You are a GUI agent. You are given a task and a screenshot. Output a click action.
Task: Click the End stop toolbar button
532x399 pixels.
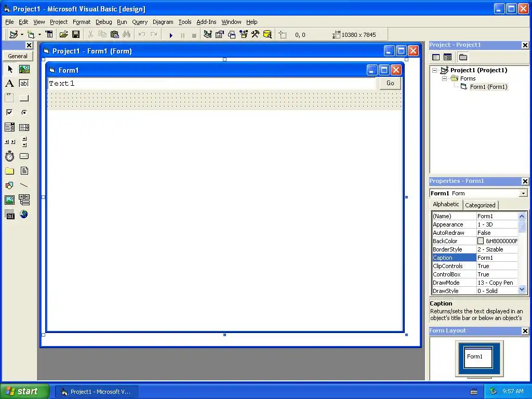tap(194, 35)
